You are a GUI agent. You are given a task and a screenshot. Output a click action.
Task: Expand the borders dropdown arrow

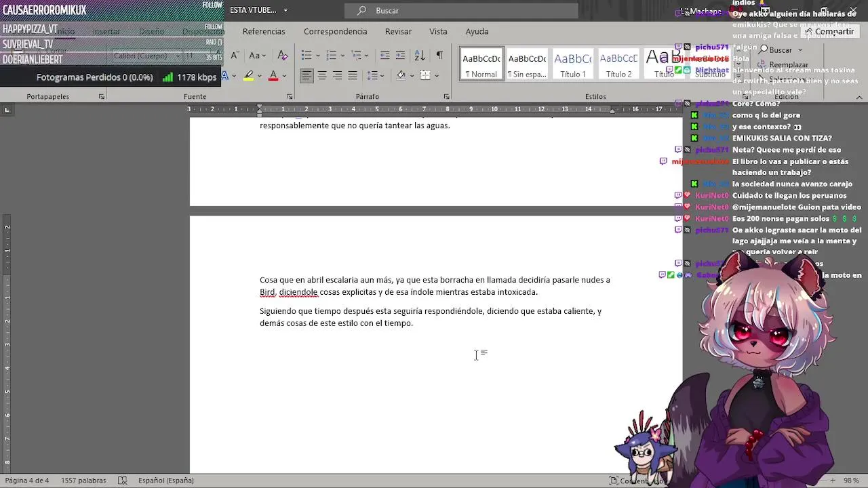point(436,76)
